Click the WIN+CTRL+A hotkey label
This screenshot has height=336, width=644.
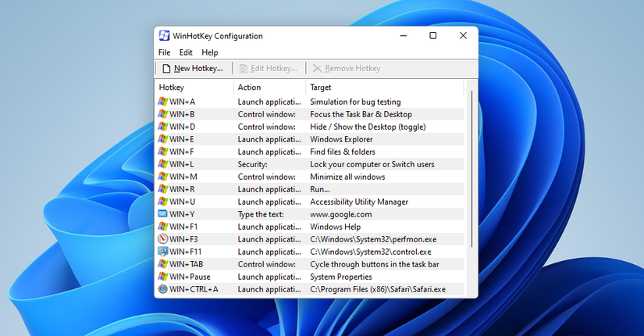194,289
